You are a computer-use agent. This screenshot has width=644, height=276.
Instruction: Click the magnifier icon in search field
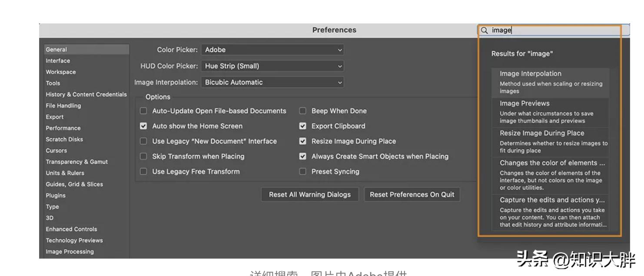pyautogui.click(x=485, y=30)
